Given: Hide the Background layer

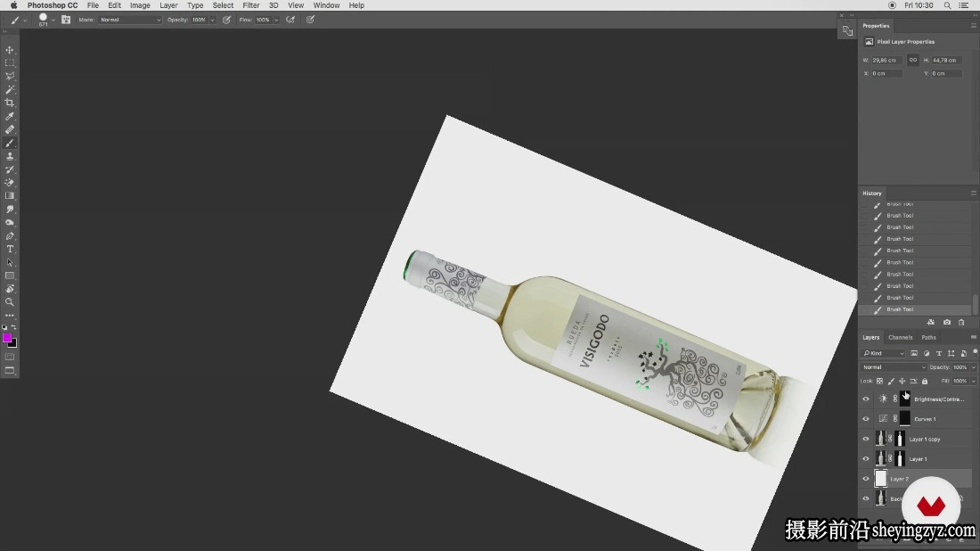Looking at the screenshot, I should 866,499.
